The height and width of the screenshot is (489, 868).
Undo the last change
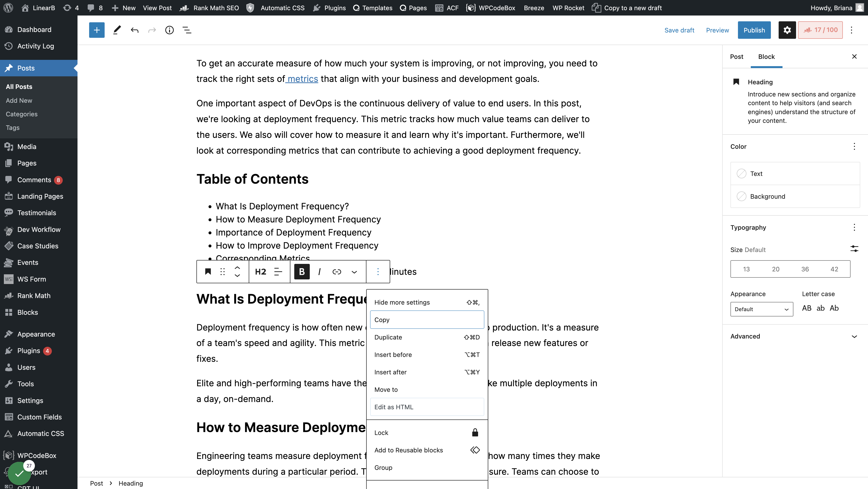coord(134,30)
